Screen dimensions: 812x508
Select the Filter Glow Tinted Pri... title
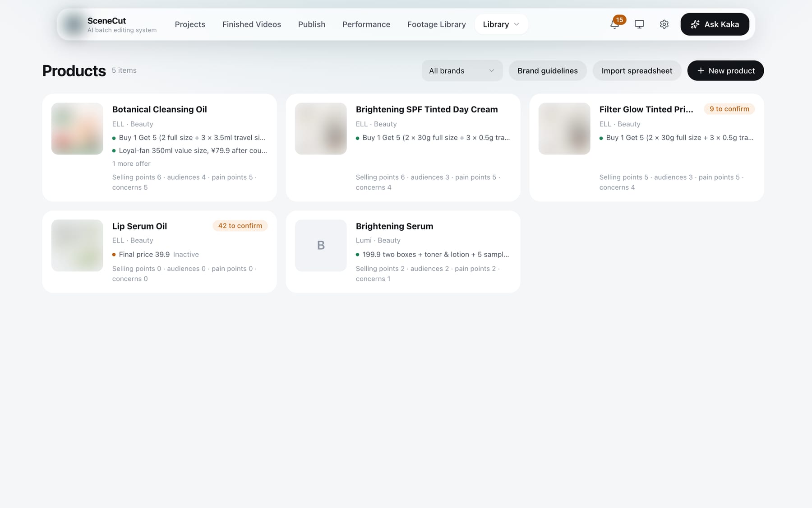point(646,109)
